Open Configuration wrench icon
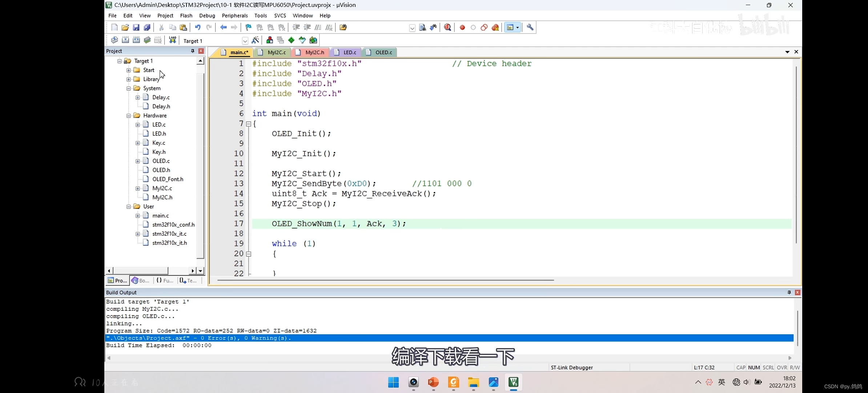868x393 pixels. point(530,27)
